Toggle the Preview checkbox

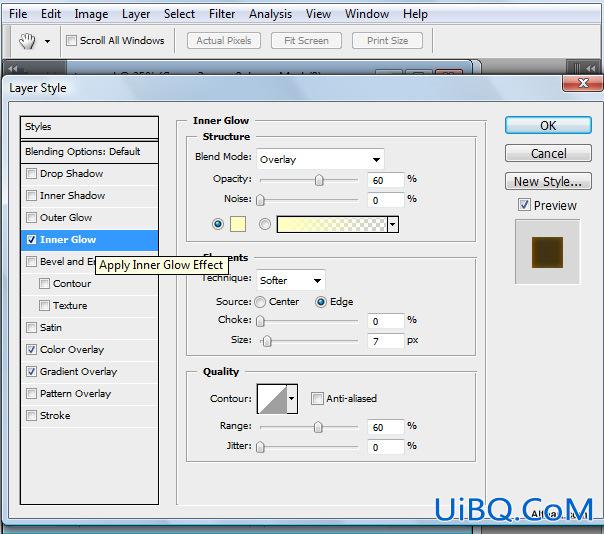(x=524, y=205)
